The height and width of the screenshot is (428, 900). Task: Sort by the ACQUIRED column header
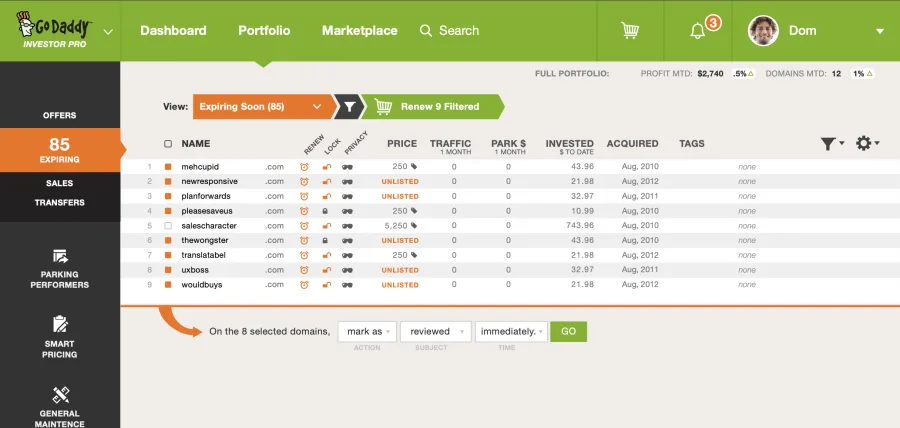point(633,144)
